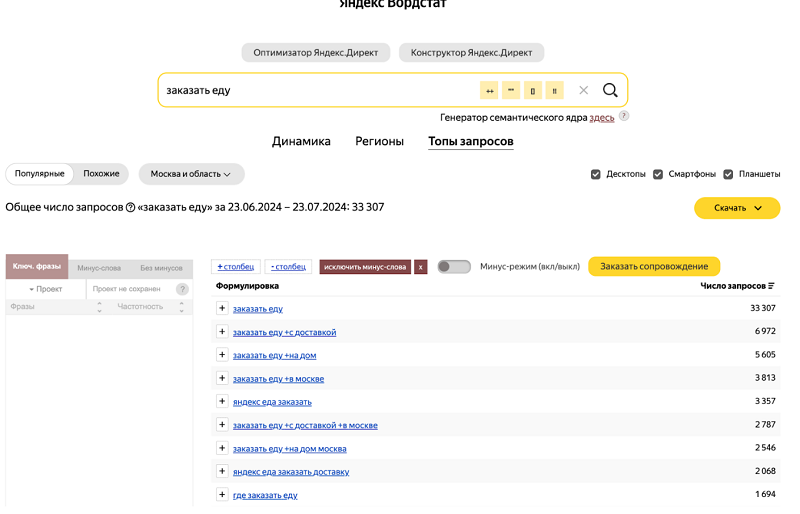The width and height of the screenshot is (800, 514).
Task: Select the Похожие option
Action: pyautogui.click(x=101, y=174)
